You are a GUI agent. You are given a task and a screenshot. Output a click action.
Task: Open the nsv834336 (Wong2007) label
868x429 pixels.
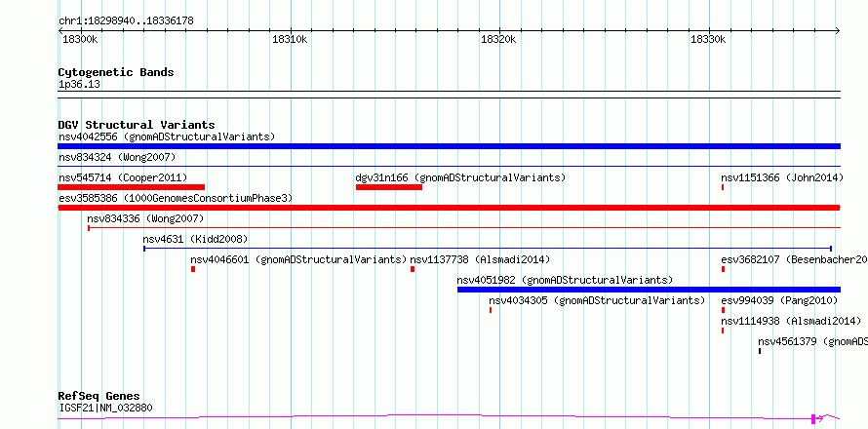coord(145,218)
